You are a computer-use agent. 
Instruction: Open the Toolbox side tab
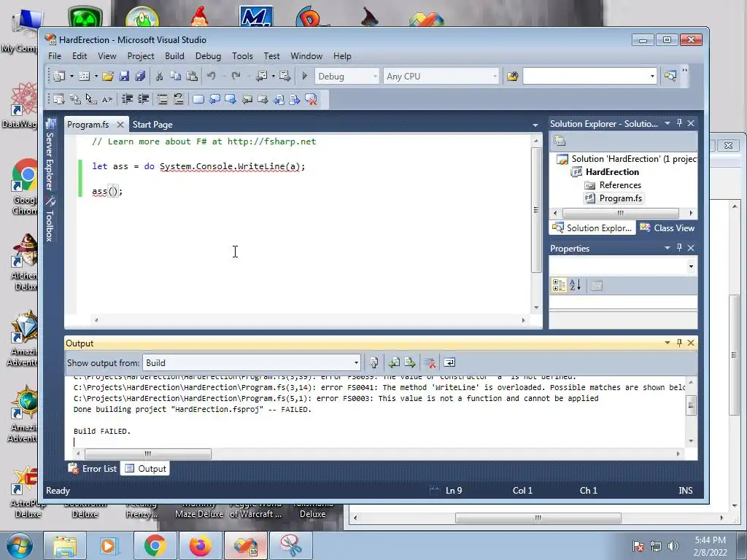50,219
